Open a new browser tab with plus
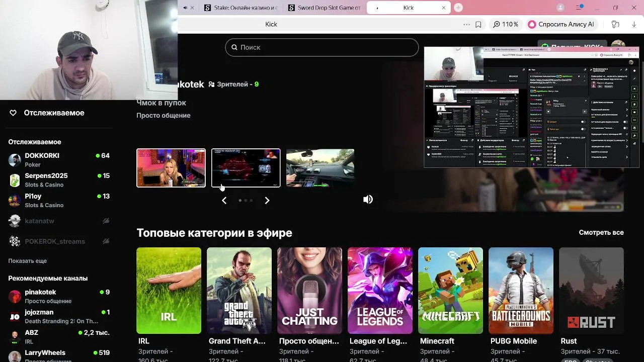The width and height of the screenshot is (644, 362). [x=458, y=8]
